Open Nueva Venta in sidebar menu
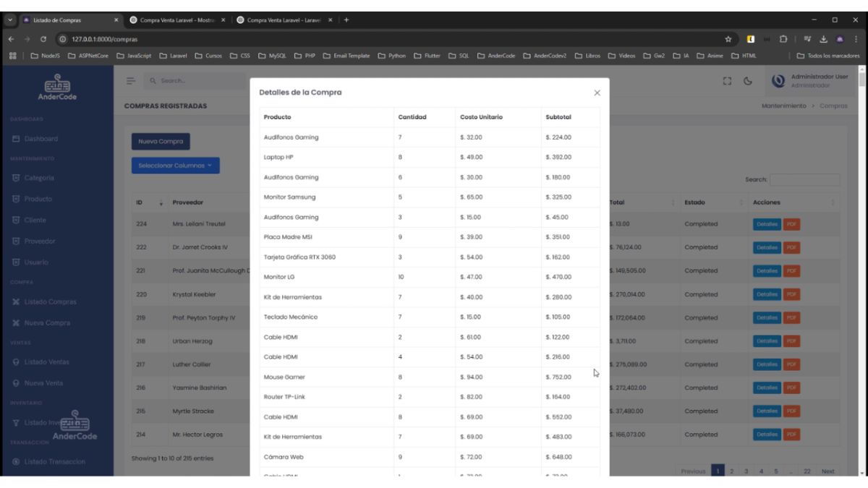 (43, 383)
